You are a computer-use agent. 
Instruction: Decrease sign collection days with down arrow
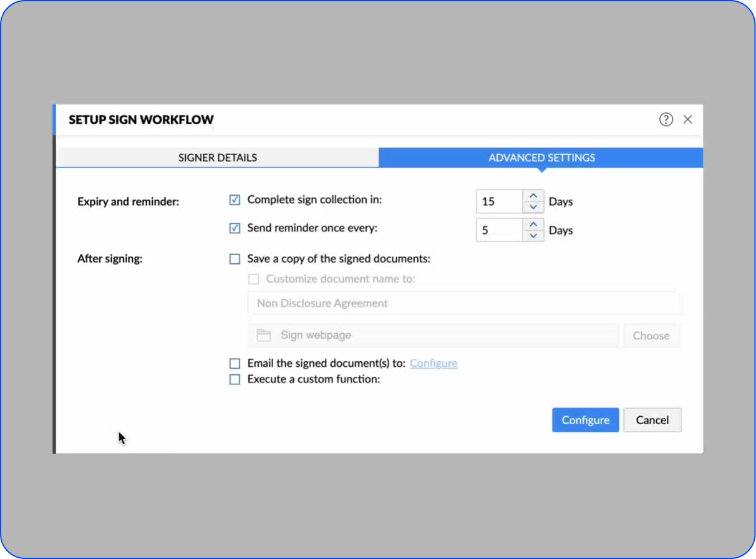coord(533,207)
